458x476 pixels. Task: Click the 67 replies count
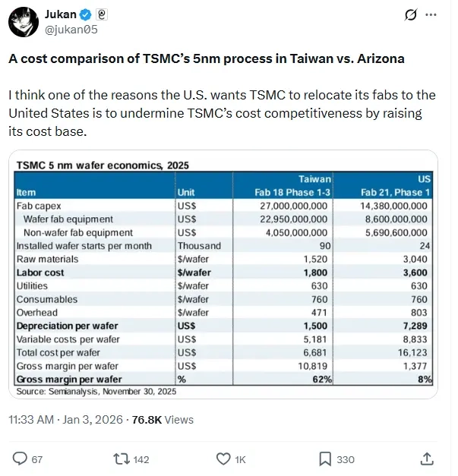tap(36, 459)
